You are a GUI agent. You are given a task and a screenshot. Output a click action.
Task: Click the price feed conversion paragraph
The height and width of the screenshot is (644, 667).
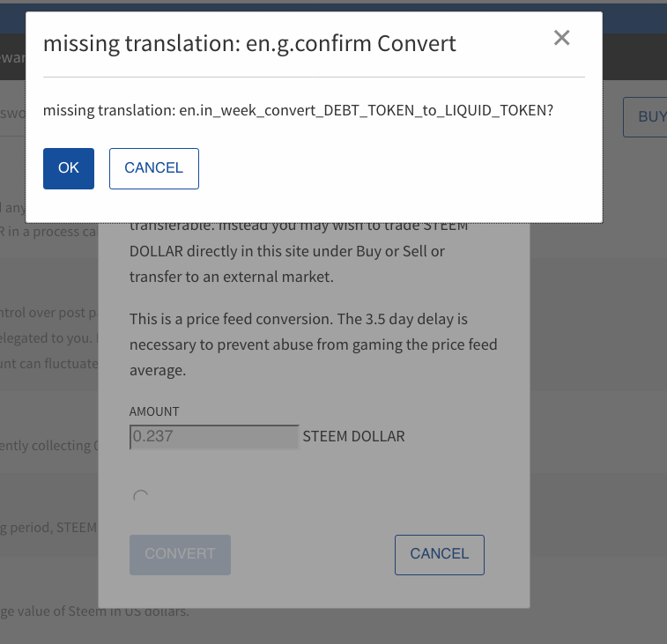pyautogui.click(x=313, y=344)
